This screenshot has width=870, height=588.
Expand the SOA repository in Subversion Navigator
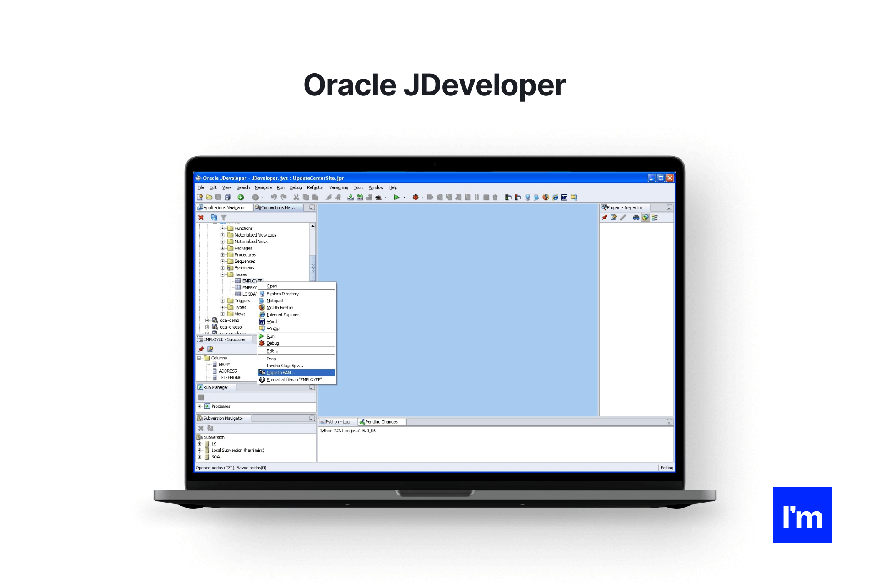[x=199, y=457]
